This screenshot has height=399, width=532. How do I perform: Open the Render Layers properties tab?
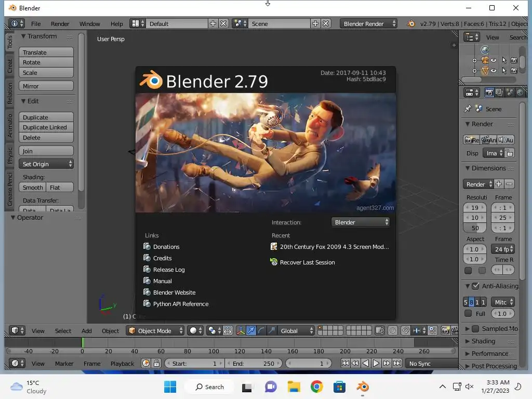pos(499,92)
